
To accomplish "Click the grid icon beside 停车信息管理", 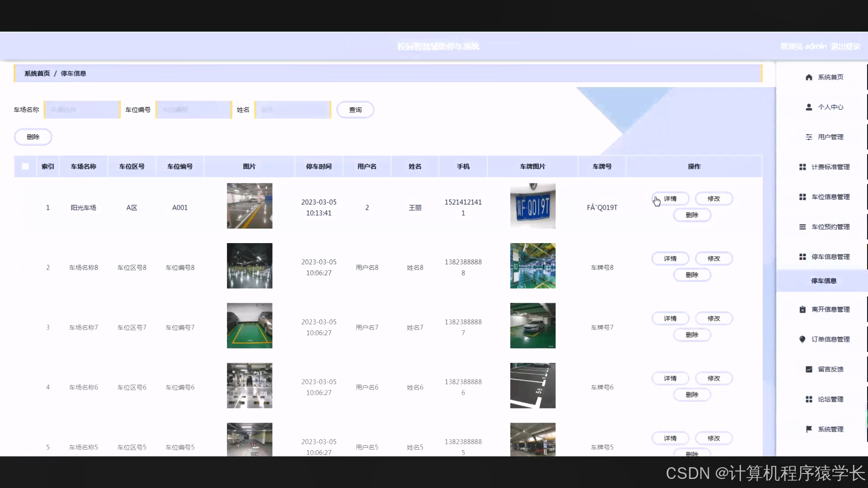I will (x=802, y=257).
